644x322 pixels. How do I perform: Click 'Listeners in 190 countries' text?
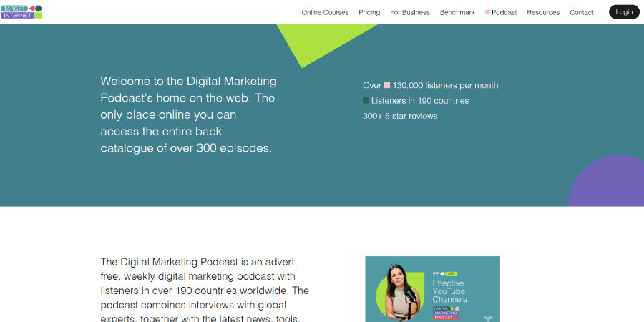coord(420,101)
